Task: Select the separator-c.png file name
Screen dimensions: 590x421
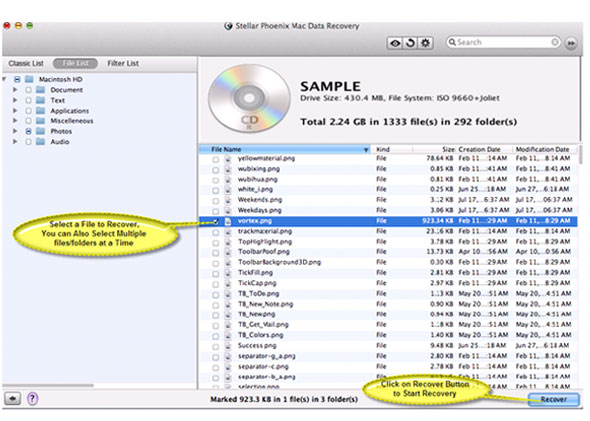Action: (263, 367)
